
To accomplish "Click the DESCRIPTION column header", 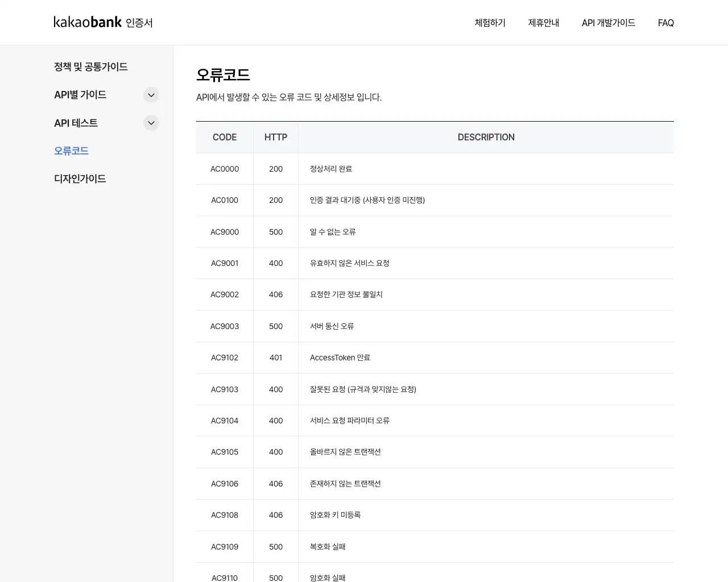I will (486, 137).
